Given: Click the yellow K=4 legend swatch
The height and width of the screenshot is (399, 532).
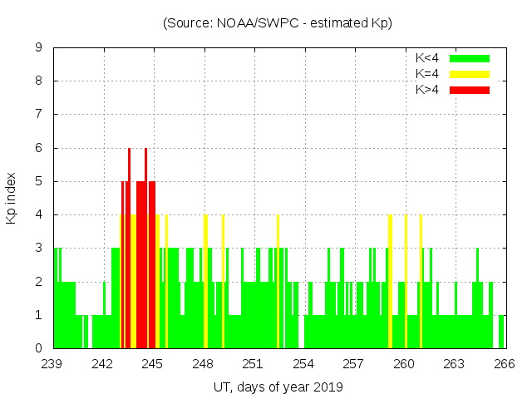Looking at the screenshot, I should 470,74.
